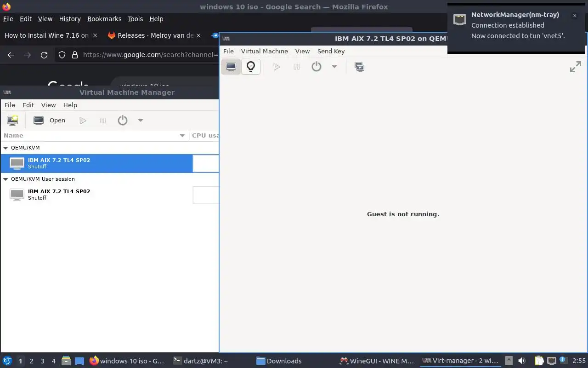
Task: Open the Firefox Help menu
Action: tap(156, 19)
